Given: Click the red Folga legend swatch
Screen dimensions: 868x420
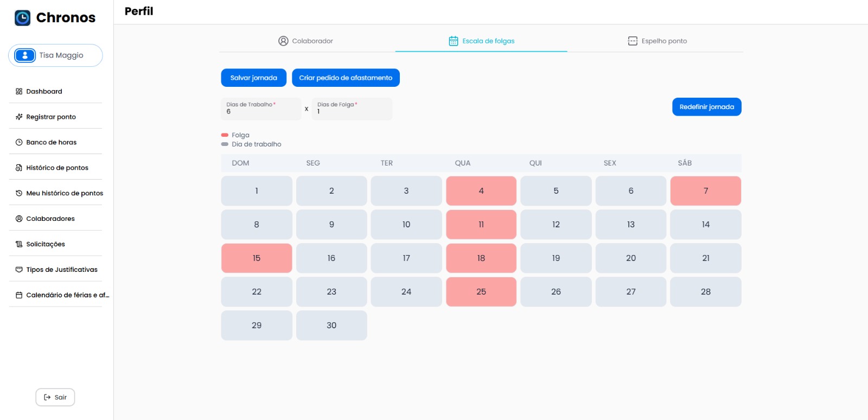Looking at the screenshot, I should point(225,135).
